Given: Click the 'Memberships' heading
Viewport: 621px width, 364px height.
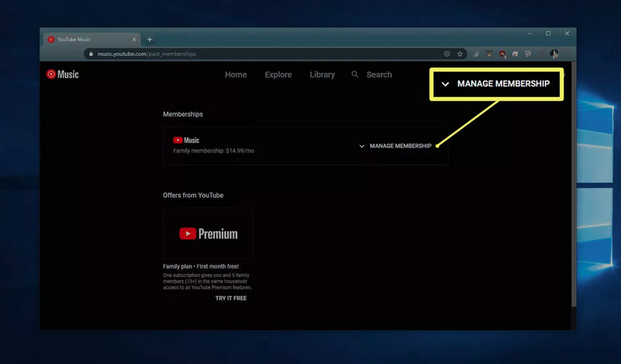Looking at the screenshot, I should pos(183,114).
